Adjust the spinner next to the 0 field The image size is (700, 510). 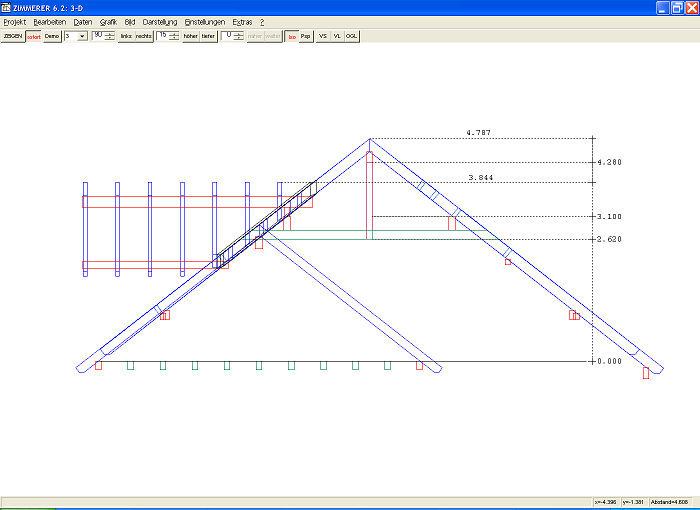pyautogui.click(x=238, y=35)
